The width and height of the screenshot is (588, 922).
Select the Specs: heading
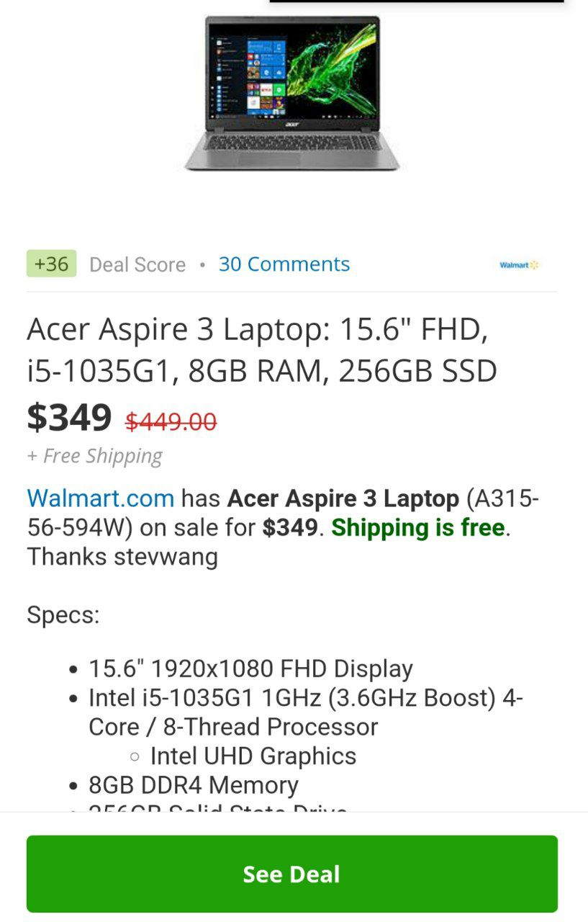(63, 616)
